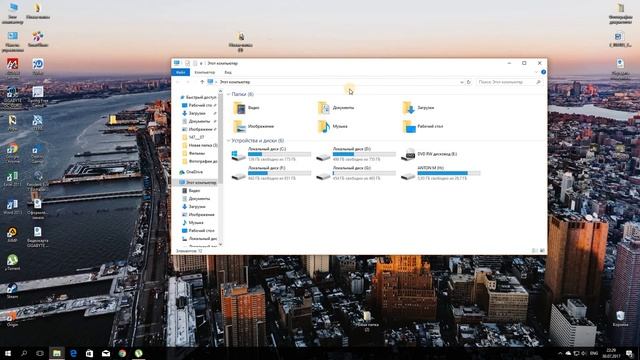Image resolution: width=640 pixels, height=360 pixels.
Task: Switch to details view in status bar
Action: pos(534,251)
